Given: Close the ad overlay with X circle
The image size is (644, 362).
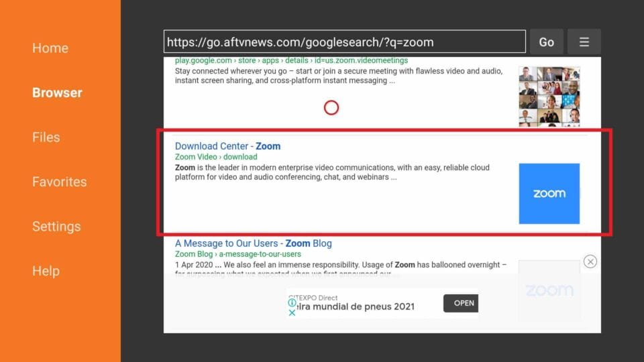Looking at the screenshot, I should 590,261.
